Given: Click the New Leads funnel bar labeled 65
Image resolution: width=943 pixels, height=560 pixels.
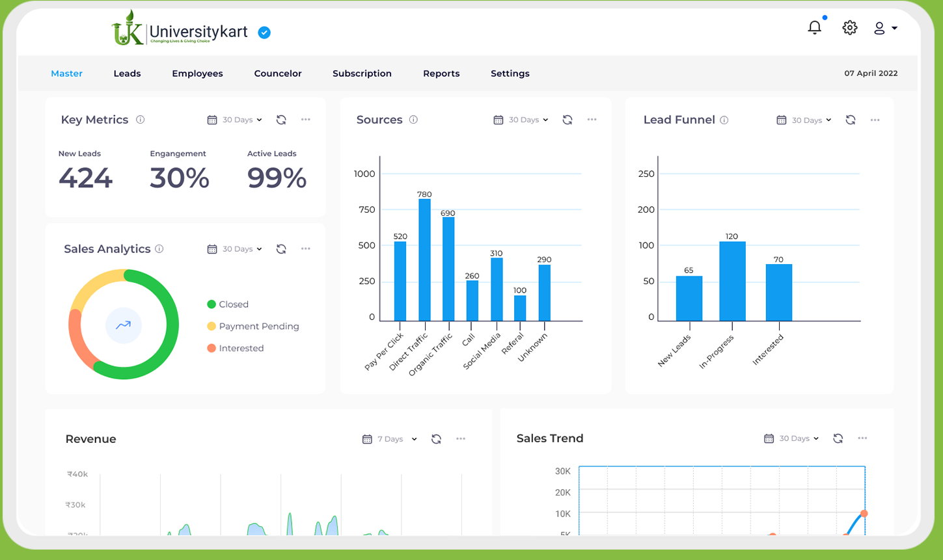Looking at the screenshot, I should tap(689, 299).
